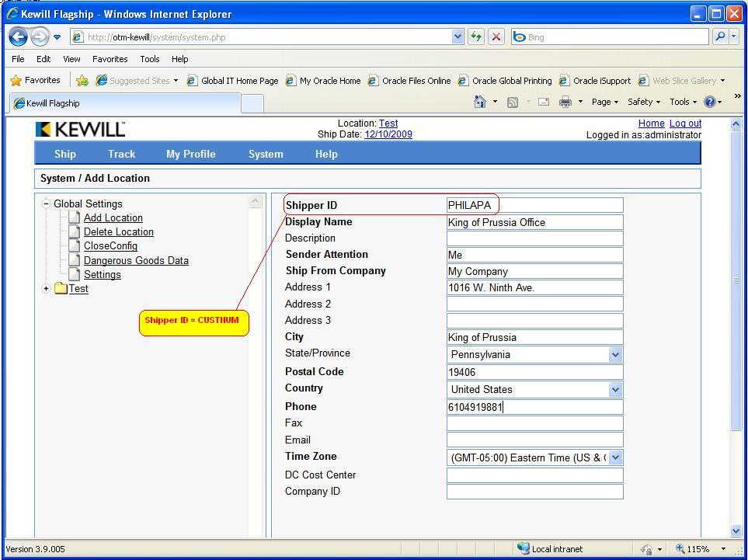Click the Local intranet security zone indicator
Image resolution: width=748 pixels, height=560 pixels.
[x=550, y=549]
